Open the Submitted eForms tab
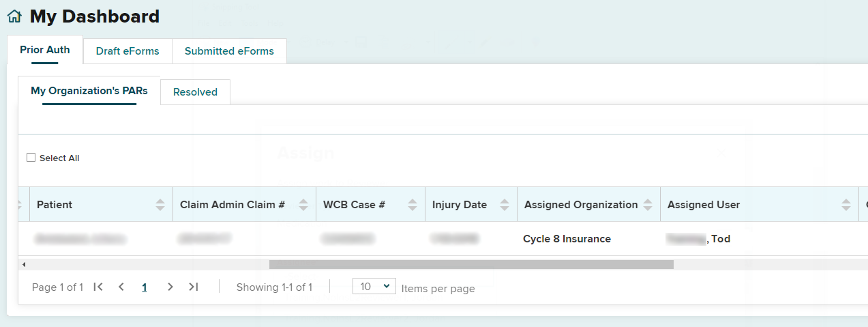Screen dimensions: 868x327 [229, 51]
